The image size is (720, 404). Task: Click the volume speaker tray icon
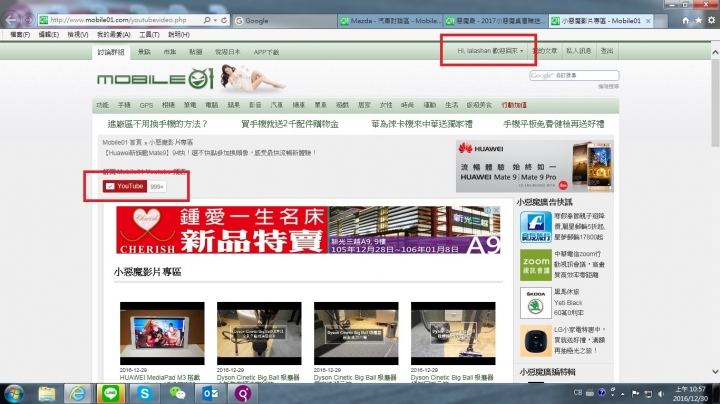pyautogui.click(x=661, y=394)
